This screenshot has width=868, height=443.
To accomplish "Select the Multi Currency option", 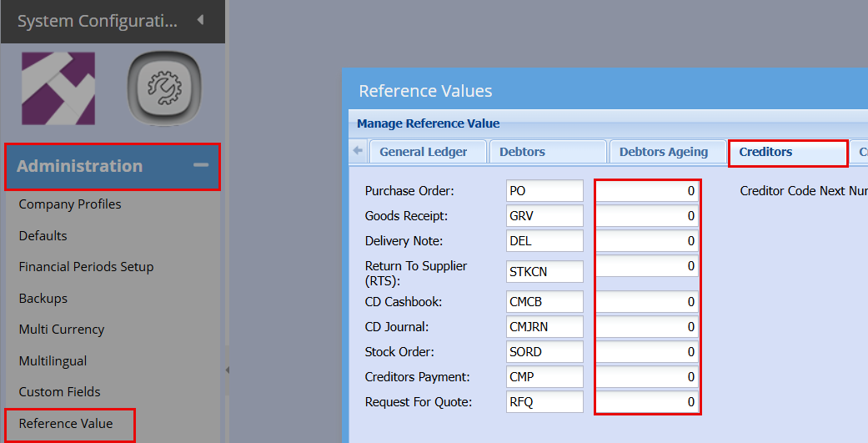I will (62, 330).
